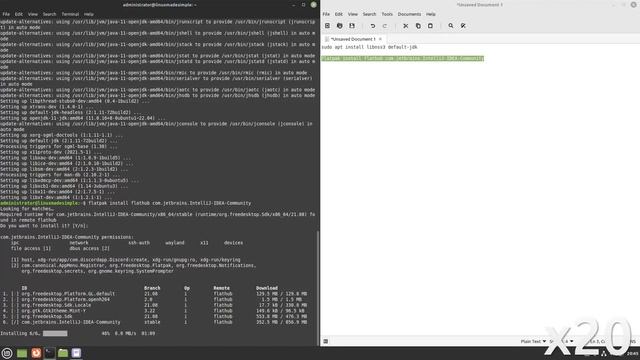
Task: Open the terminal Search menu
Action: [49, 14]
